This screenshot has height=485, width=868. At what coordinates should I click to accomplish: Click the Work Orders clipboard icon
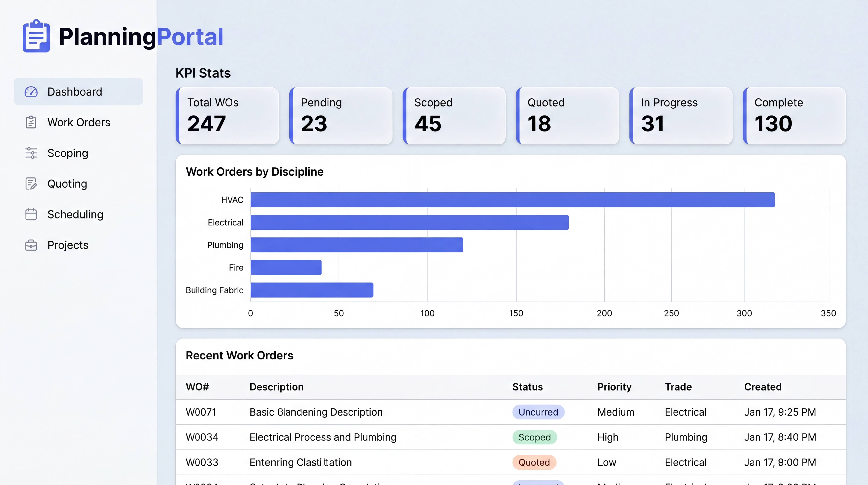(31, 122)
